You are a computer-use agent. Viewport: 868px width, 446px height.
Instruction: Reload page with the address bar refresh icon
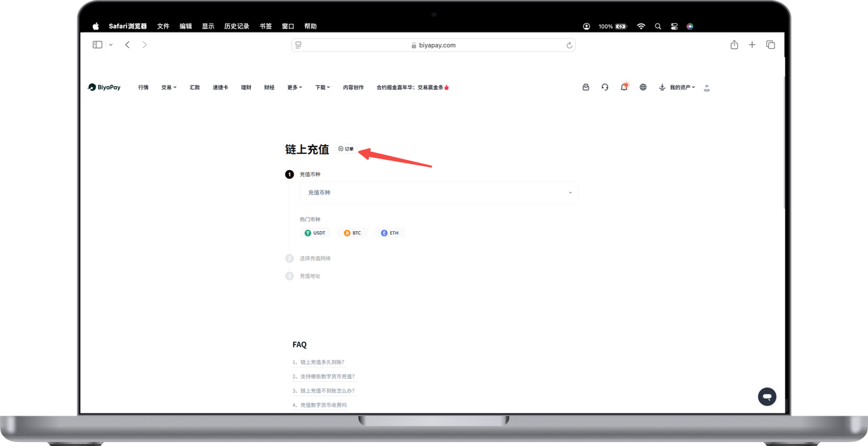click(x=569, y=45)
